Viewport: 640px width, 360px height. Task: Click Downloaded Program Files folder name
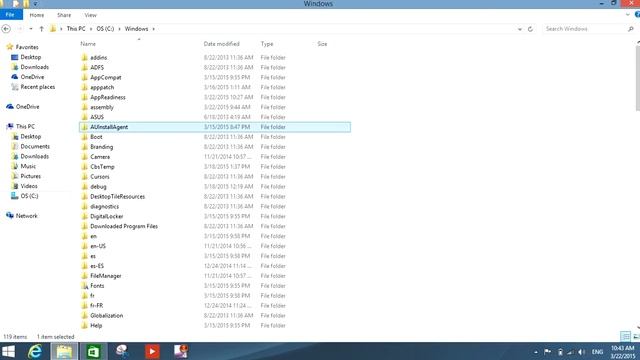tap(124, 226)
